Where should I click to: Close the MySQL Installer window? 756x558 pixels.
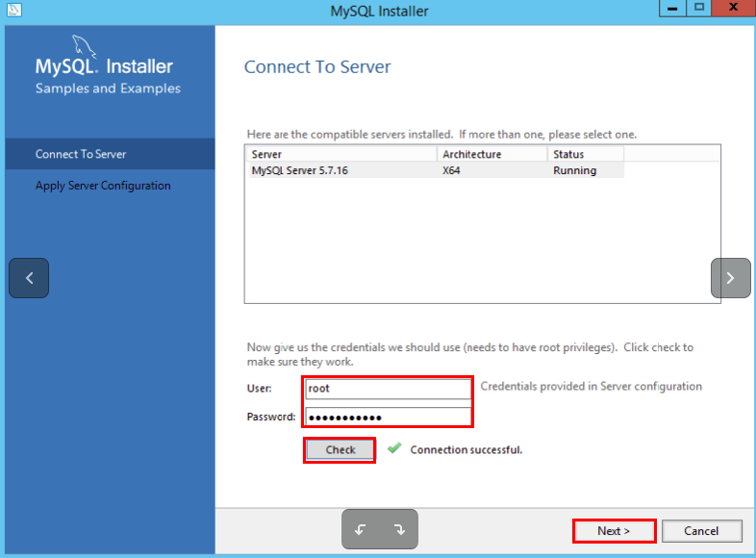(733, 9)
